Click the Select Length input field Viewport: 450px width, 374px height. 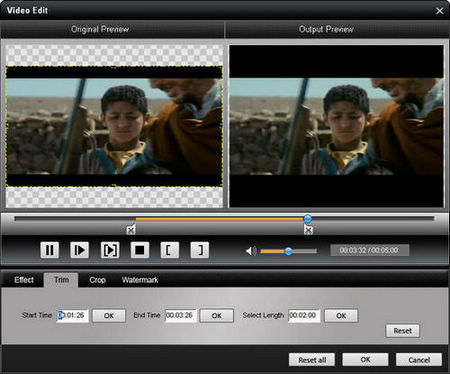pos(304,315)
